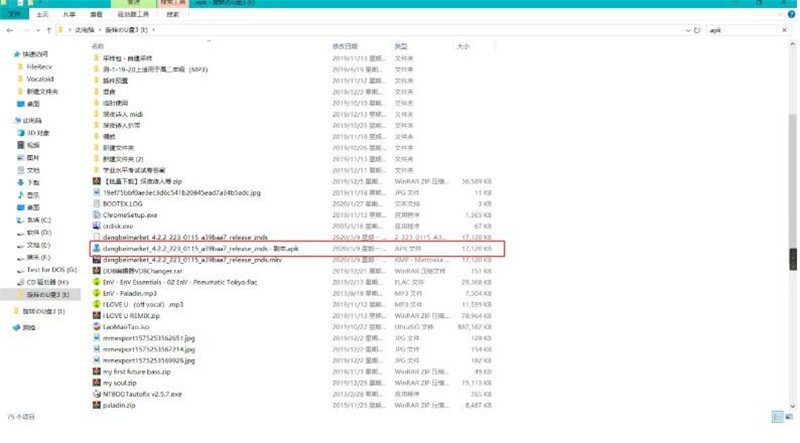Open the address bar history dropdown
The width and height of the screenshot is (800, 443).
coord(687,30)
